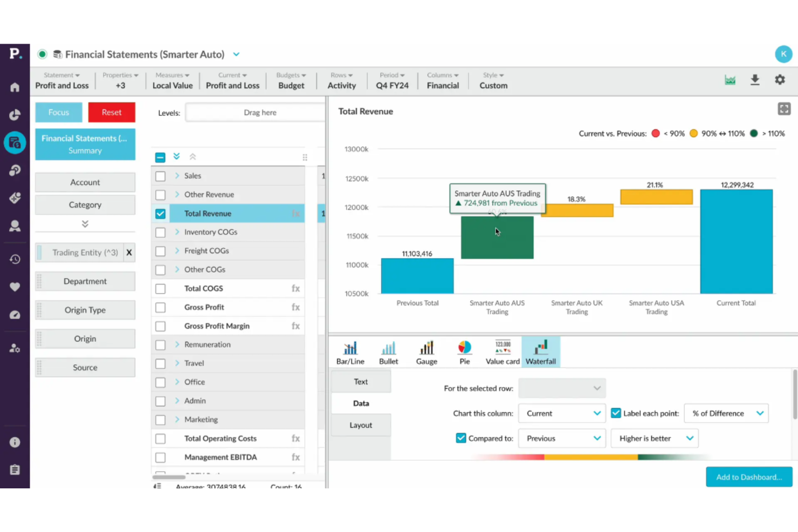Click the green Smarter Auto AUS Trading bar
Viewport: 798px width, 532px height.
click(497, 238)
